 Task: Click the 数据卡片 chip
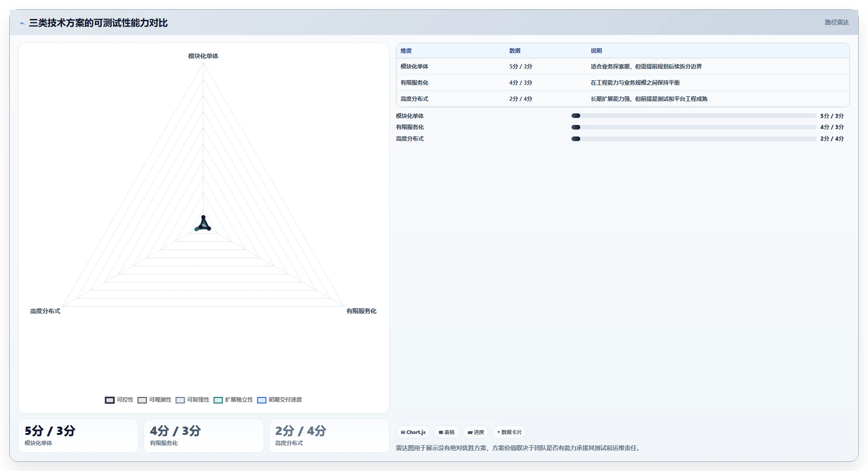[x=509, y=432]
